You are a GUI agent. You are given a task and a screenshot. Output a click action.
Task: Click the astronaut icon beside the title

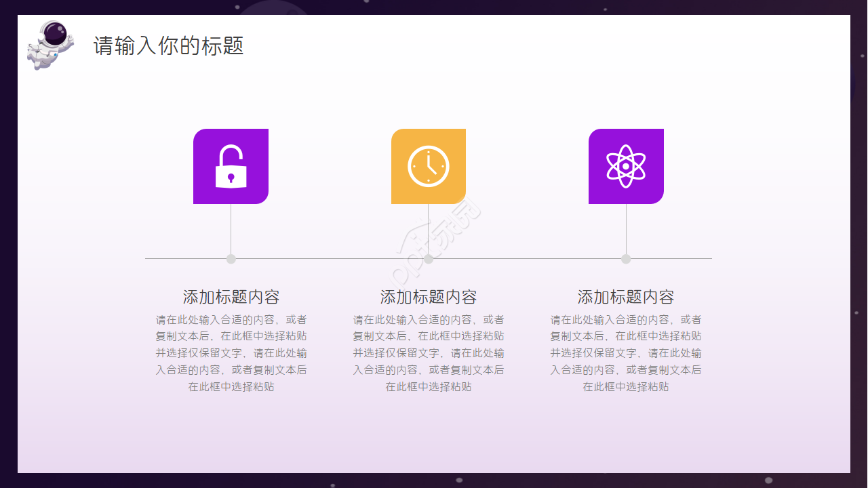50,45
